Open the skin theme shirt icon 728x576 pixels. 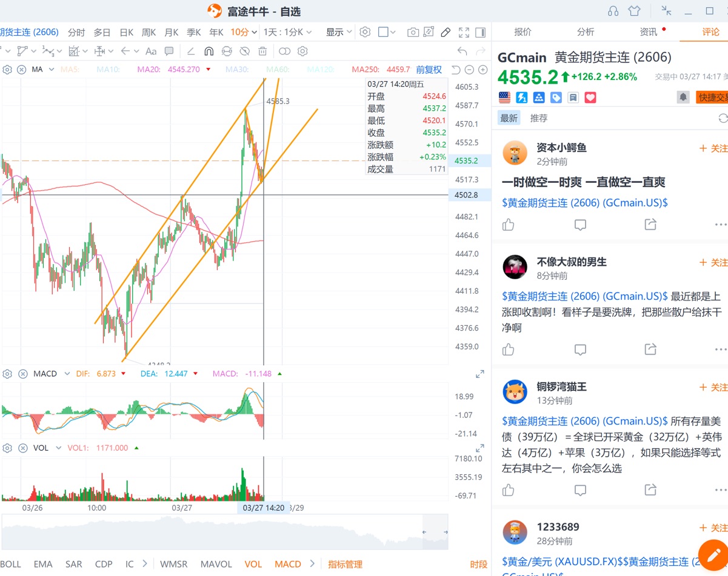click(634, 11)
